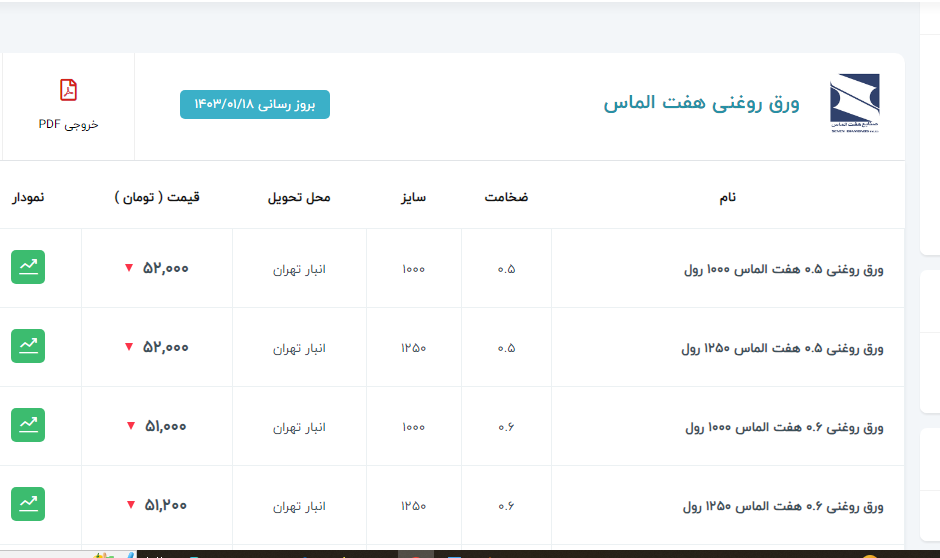Click the قیمت (تومان) column header
Screen dimensions: 940x558
point(157,197)
